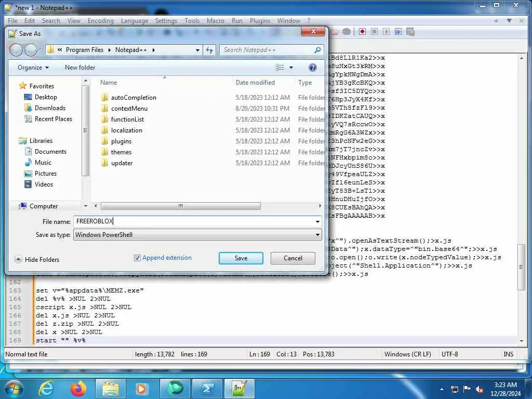Click the magnifier icon in search box
This screenshot has width=532, height=399.
317,50
